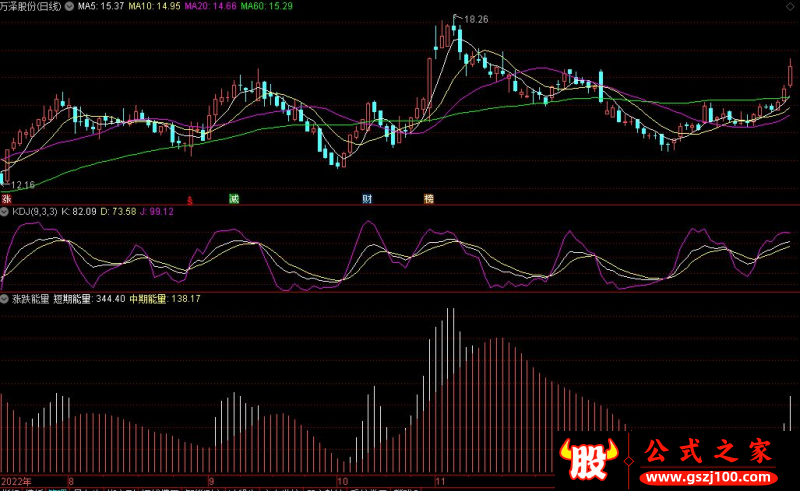The width and height of the screenshot is (800, 491).
Task: Click the KDJ(9,3,3) indicator name
Action: pyautogui.click(x=34, y=211)
